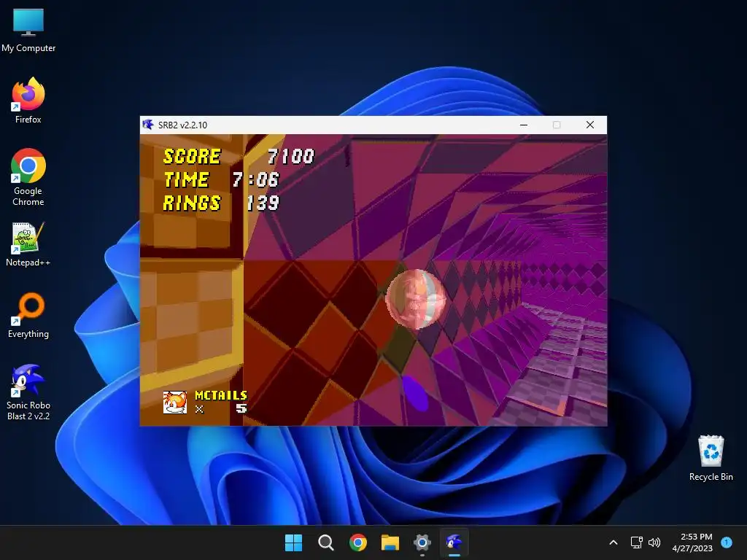This screenshot has height=560, width=747.
Task: Open taskbar Search
Action: [x=326, y=542]
